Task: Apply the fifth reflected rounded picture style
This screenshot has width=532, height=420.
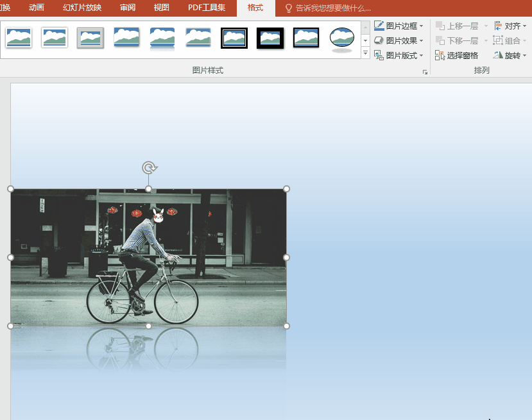Action: point(162,38)
